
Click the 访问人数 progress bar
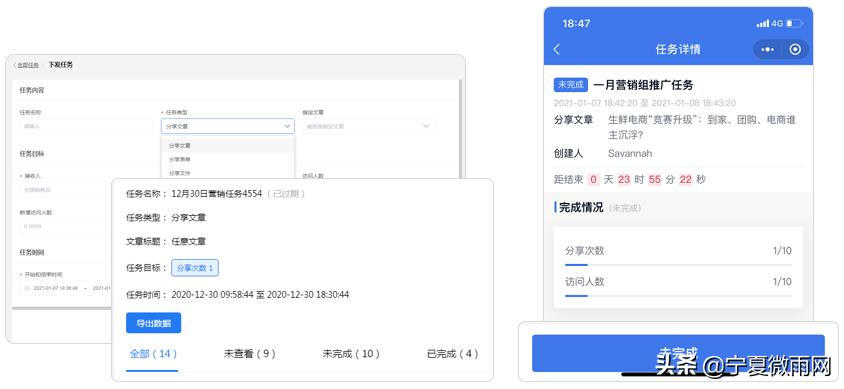point(678,296)
